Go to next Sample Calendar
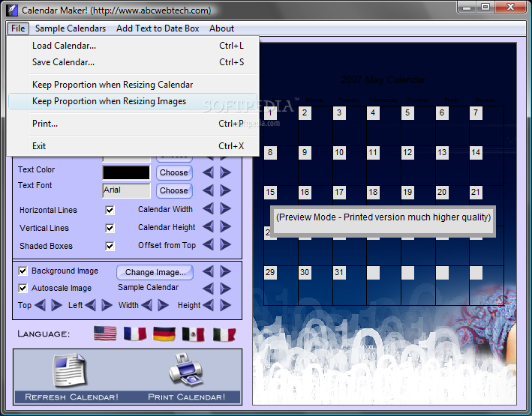 (x=225, y=289)
